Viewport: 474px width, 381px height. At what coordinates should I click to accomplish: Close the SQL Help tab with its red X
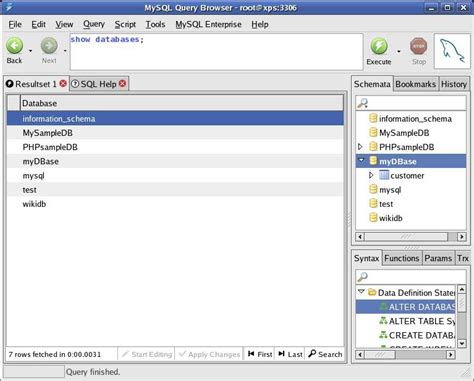click(x=123, y=84)
